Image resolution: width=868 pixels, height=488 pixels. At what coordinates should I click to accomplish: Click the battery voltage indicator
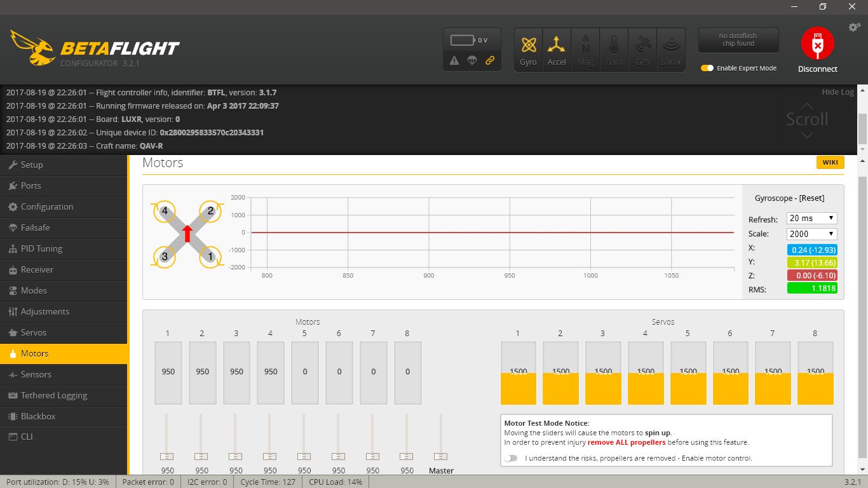point(470,40)
